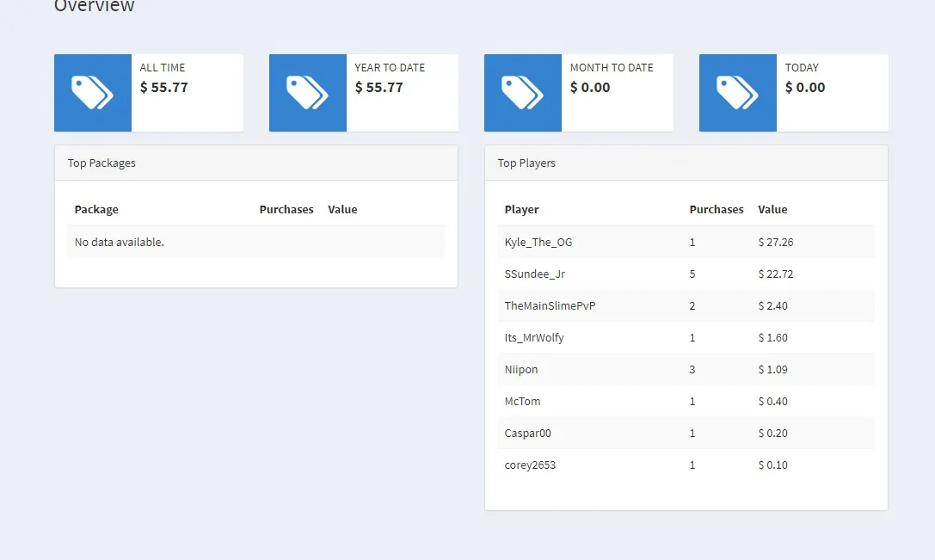
Task: Click the $ 1.60 value cell
Action: pyautogui.click(x=772, y=337)
